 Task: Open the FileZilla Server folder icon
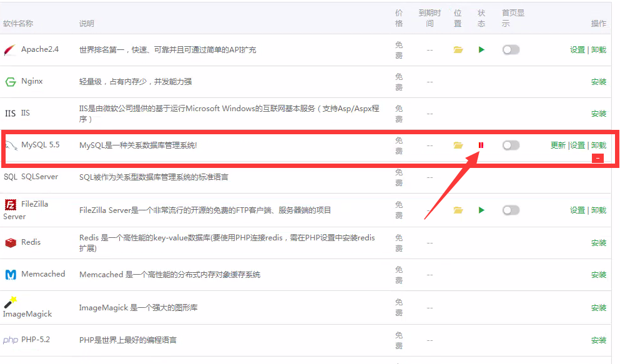pyautogui.click(x=458, y=210)
